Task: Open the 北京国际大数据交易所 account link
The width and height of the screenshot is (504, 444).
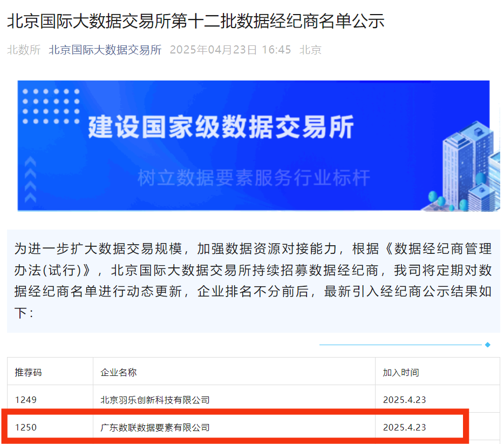Action: 105,50
